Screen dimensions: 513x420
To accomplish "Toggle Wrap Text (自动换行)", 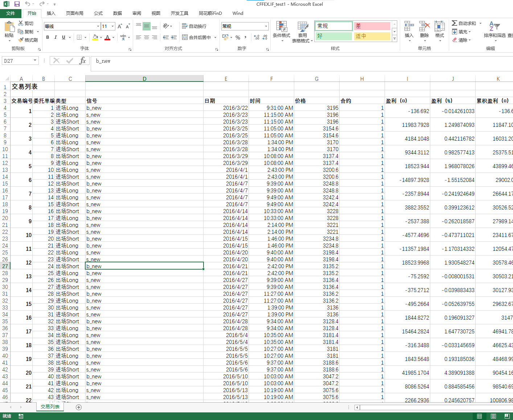I will (x=194, y=26).
